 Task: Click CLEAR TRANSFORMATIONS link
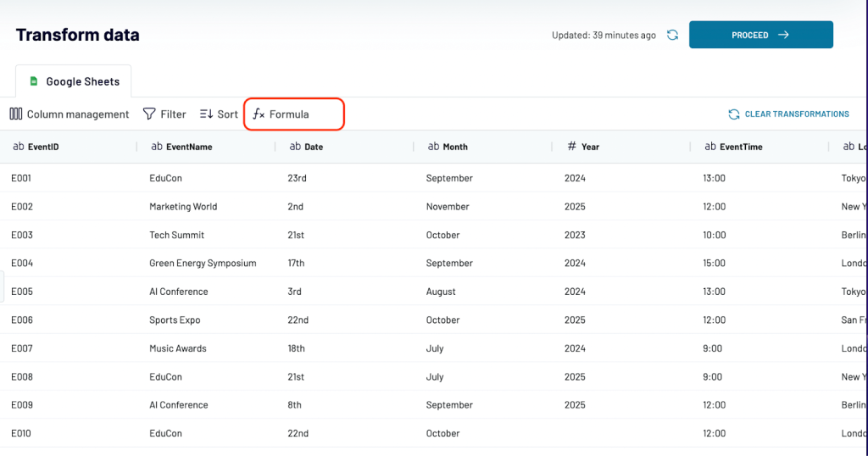(x=797, y=114)
